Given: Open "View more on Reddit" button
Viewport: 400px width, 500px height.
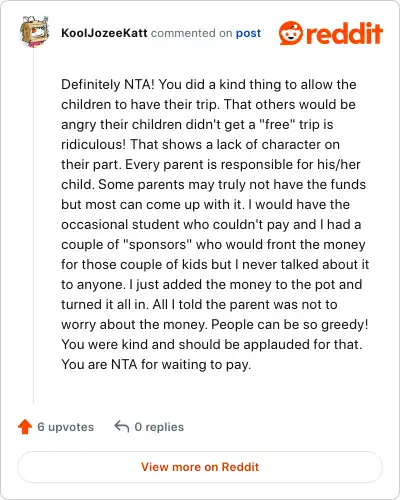Looking at the screenshot, I should (x=200, y=467).
